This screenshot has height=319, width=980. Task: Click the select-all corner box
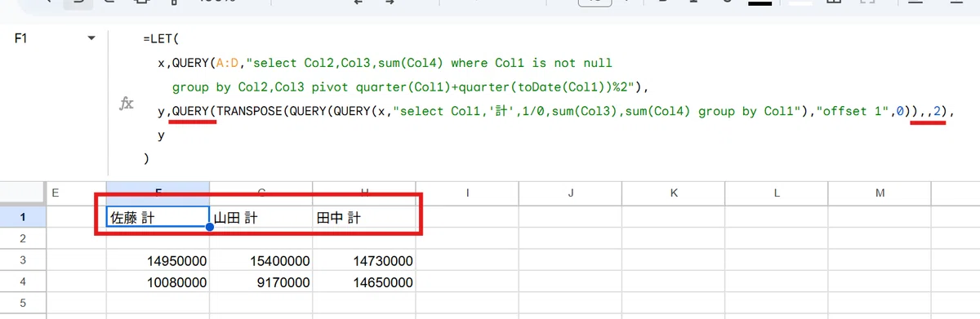[22, 193]
